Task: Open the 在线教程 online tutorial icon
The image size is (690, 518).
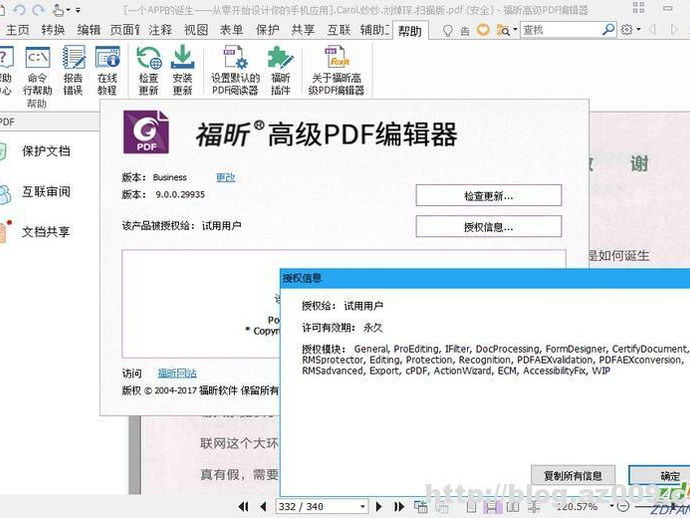Action: (x=107, y=70)
